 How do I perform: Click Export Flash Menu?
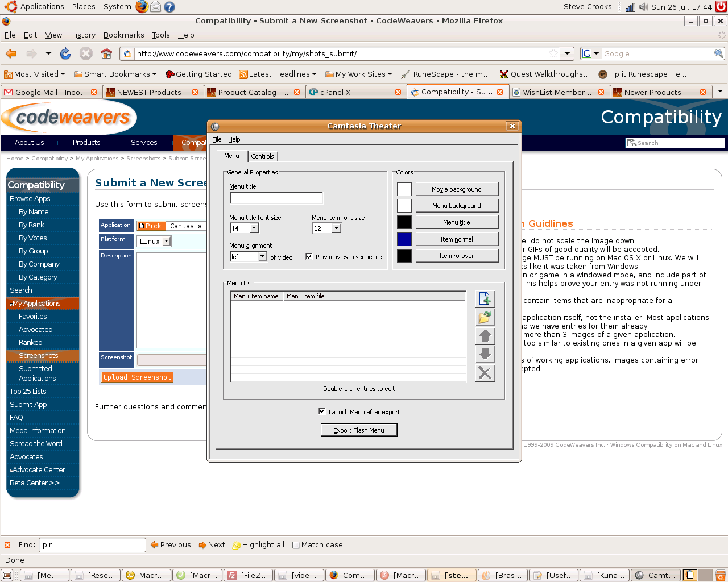pos(359,430)
